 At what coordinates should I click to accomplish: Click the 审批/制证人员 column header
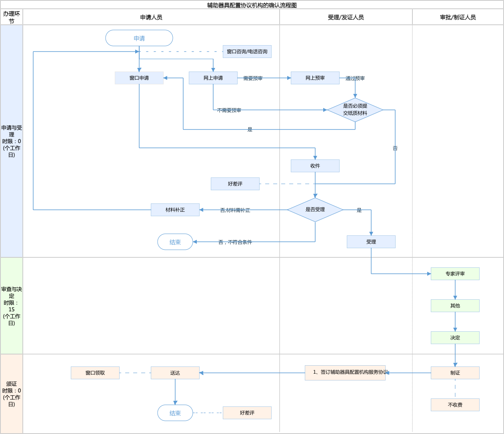click(x=458, y=17)
